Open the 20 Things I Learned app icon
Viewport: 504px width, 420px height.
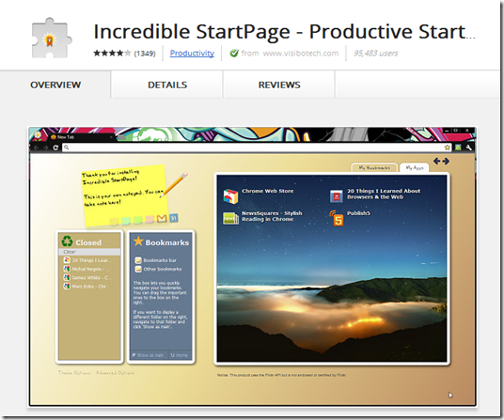click(x=337, y=195)
